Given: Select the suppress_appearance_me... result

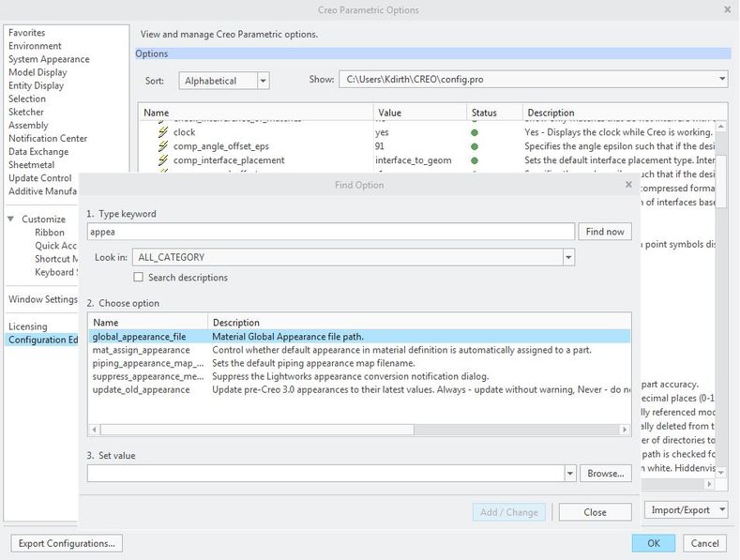Looking at the screenshot, I should click(x=359, y=376).
